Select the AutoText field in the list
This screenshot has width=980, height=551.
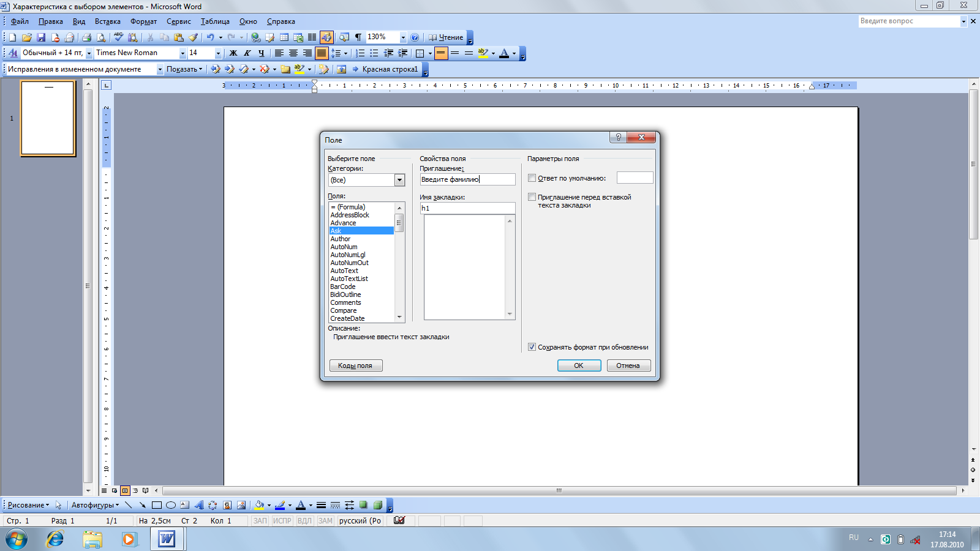[361, 271]
